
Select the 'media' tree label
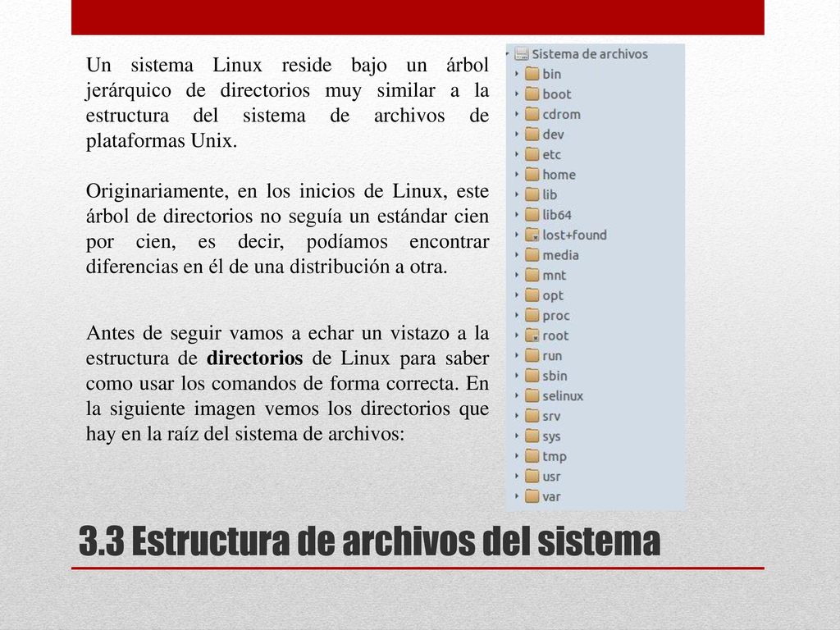pos(561,255)
